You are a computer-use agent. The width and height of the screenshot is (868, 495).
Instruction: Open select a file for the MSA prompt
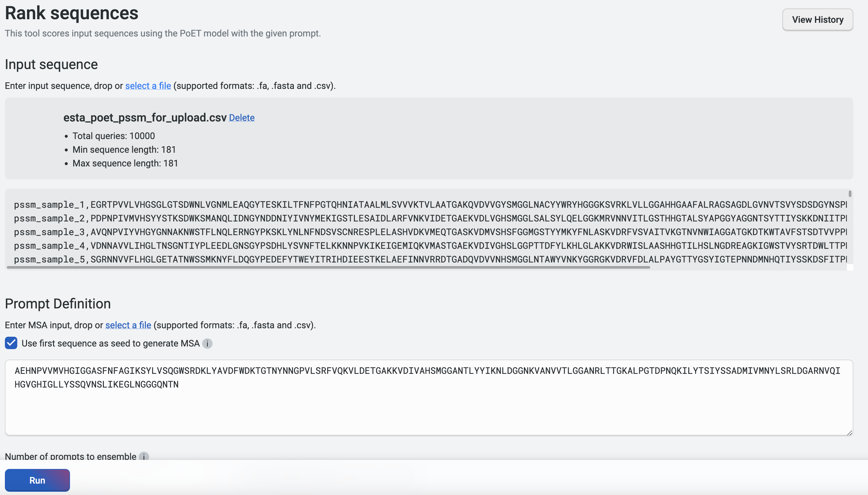coord(128,325)
